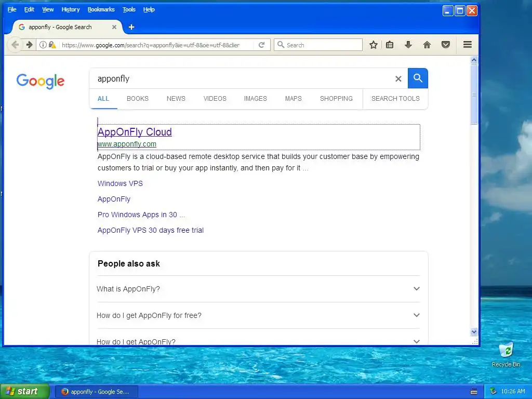Screen dimensions: 532x399
Task: Go to home page via house icon
Action: click(x=427, y=45)
